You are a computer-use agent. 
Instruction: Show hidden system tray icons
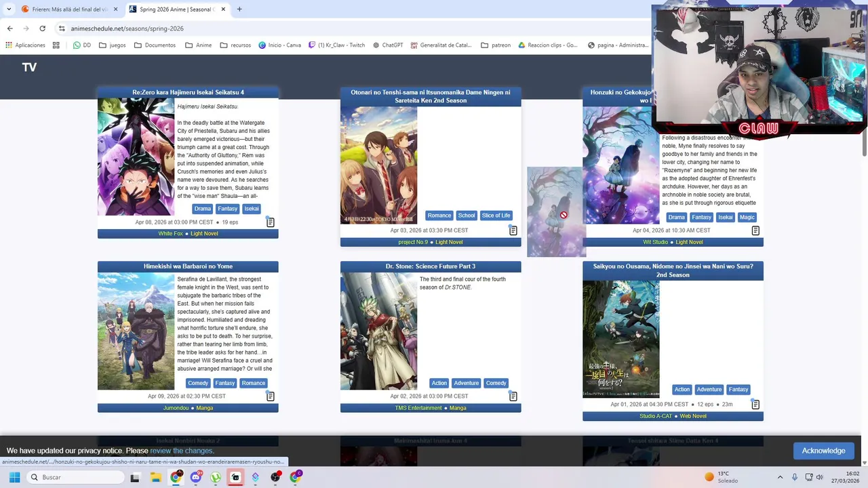(780, 477)
